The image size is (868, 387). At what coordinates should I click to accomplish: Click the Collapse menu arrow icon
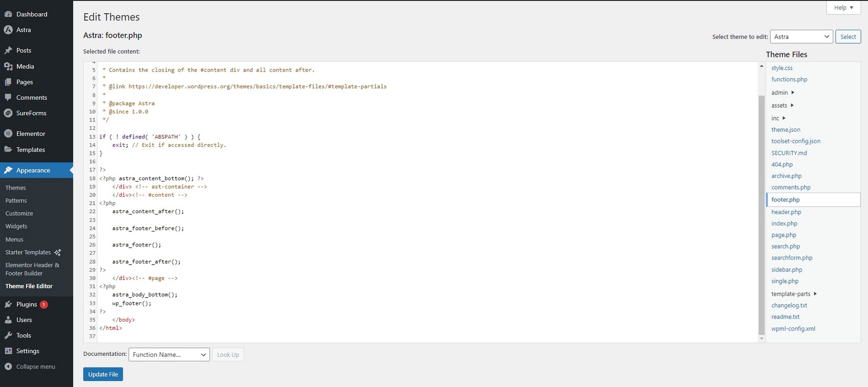pyautogui.click(x=8, y=367)
